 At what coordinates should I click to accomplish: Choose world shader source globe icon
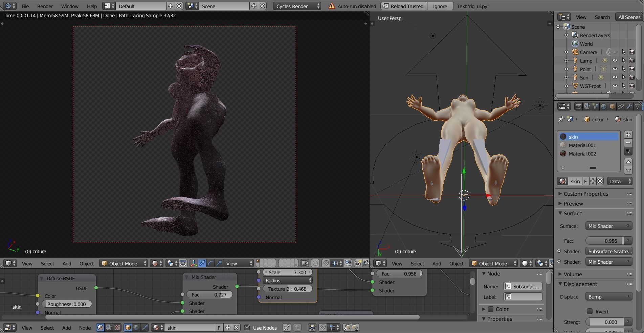point(136,328)
